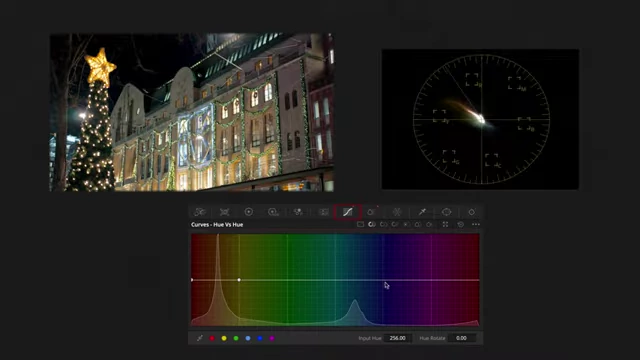Select the curve control point at left edge
640x360 pixels.
click(192, 280)
